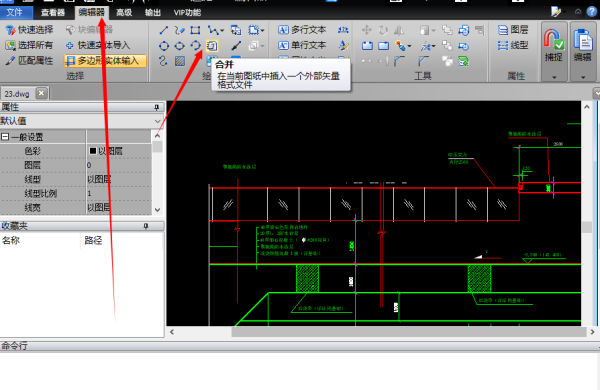Select the Arc drawing tool
This screenshot has height=390, width=600.
point(196,46)
